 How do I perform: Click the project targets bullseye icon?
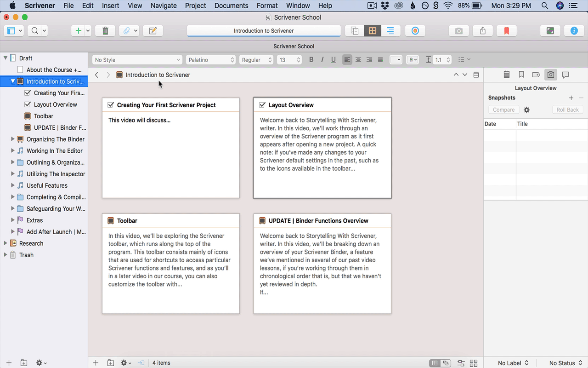click(x=415, y=31)
